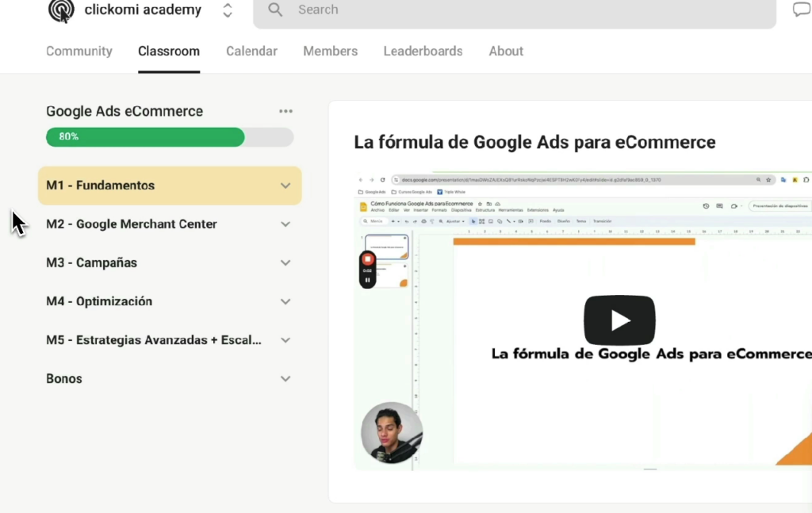Viewport: 812px width, 513px height.
Task: Expand the M5 - Estrategias Avanzadas module
Action: point(170,340)
